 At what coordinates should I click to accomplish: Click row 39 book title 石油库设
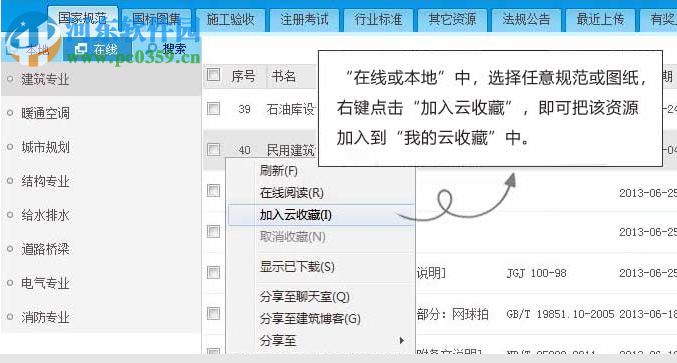coord(291,109)
